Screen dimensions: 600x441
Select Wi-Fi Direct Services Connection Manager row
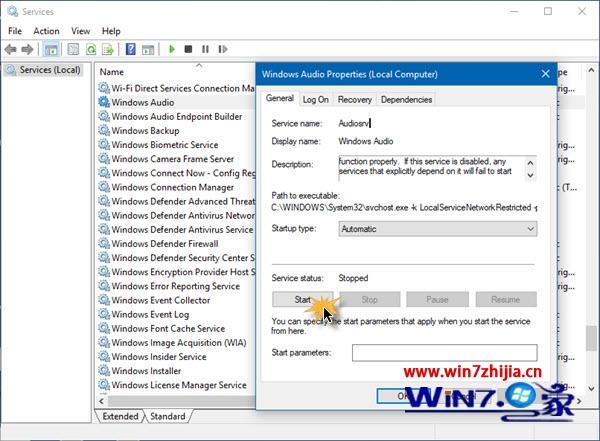point(176,88)
